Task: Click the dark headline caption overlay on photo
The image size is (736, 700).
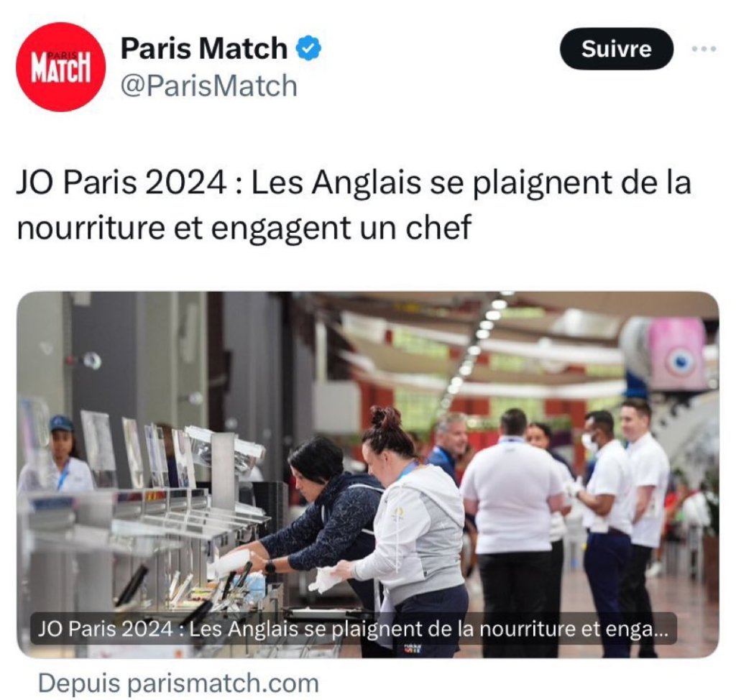Action: point(354,628)
